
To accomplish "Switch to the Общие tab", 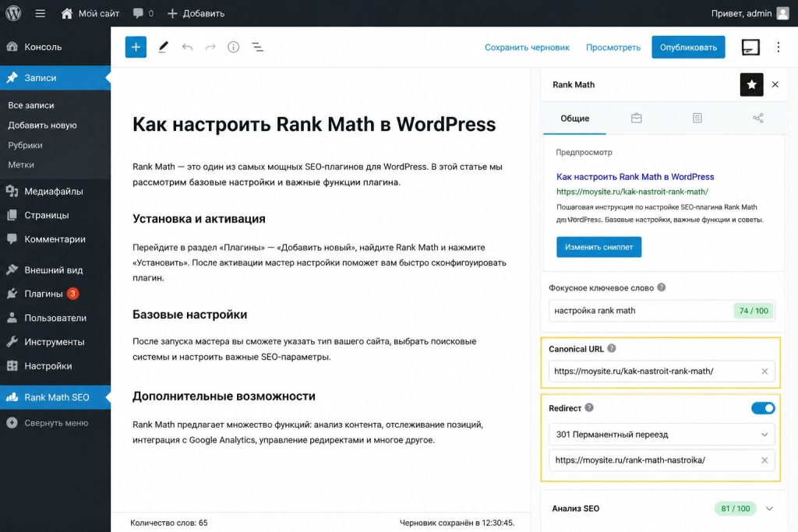I will (574, 118).
